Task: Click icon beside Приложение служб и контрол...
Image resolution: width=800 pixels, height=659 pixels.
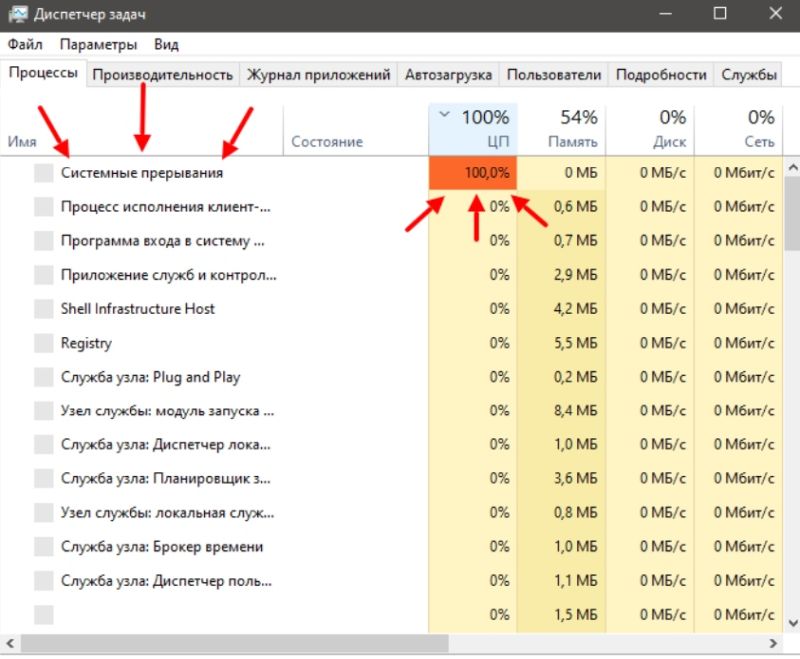Action: [x=44, y=275]
